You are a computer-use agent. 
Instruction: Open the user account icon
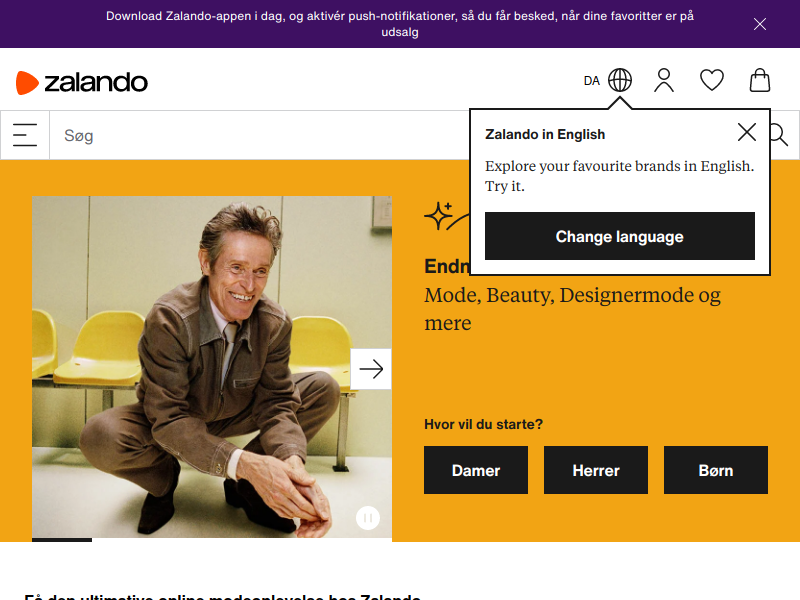click(x=664, y=80)
